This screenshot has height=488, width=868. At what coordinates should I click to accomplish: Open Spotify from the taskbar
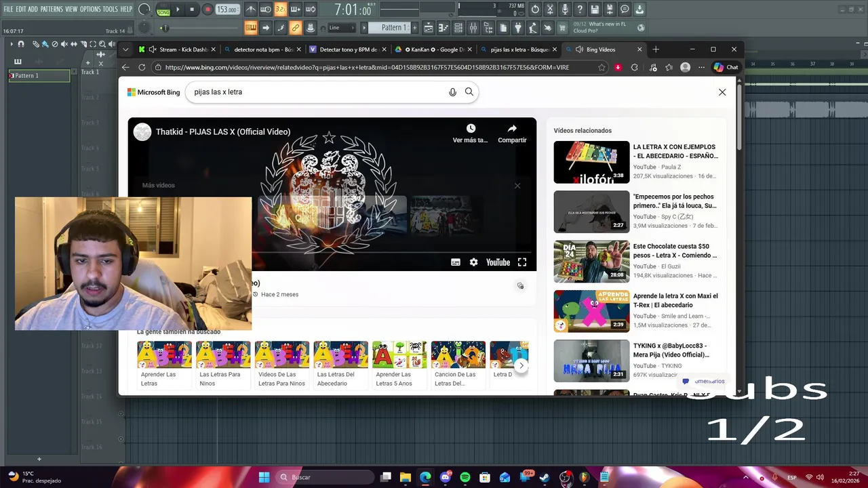465,477
